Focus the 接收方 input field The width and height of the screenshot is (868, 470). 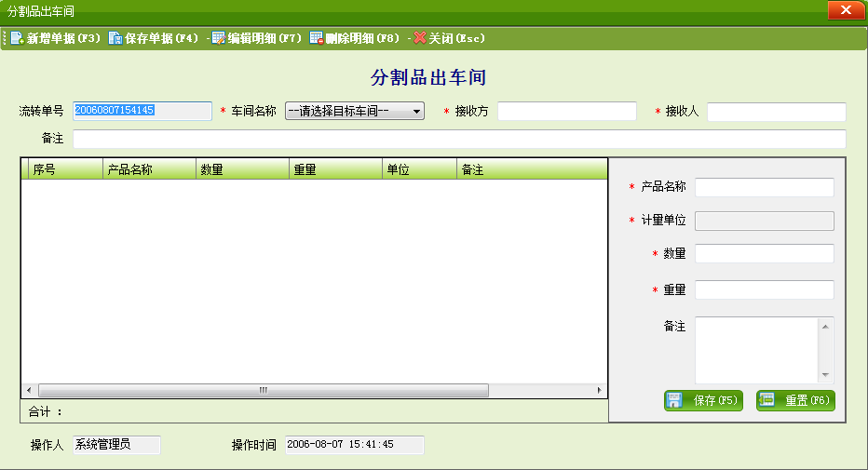point(567,111)
